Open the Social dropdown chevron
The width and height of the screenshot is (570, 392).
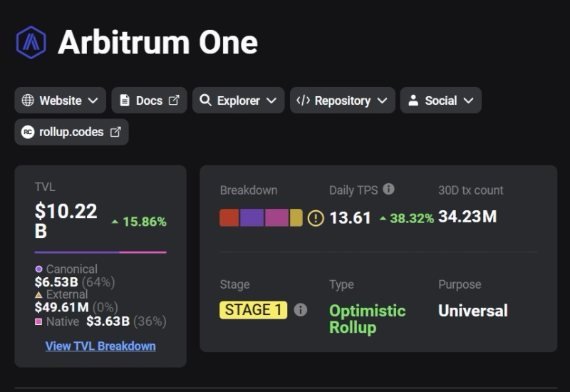point(468,100)
